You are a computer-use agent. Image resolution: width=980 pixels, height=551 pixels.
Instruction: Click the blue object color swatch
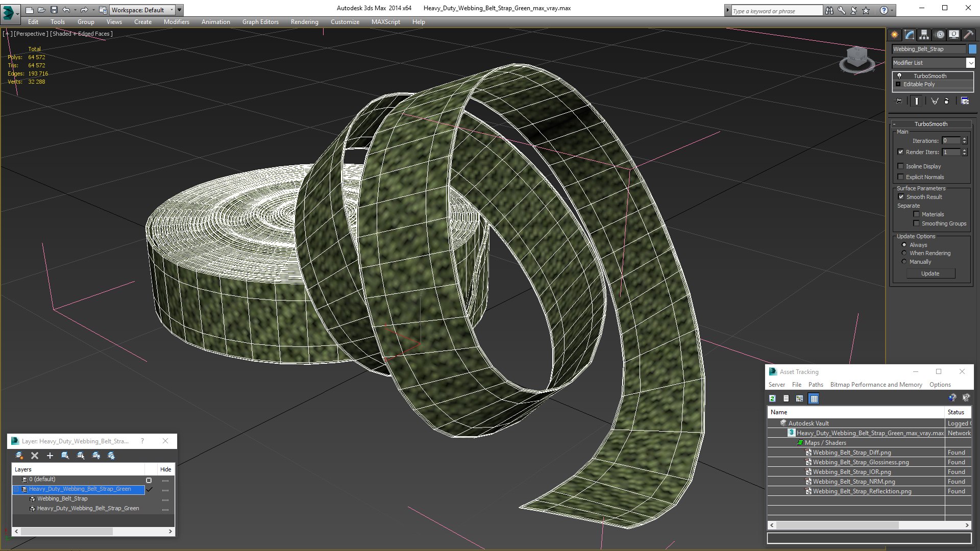972,49
